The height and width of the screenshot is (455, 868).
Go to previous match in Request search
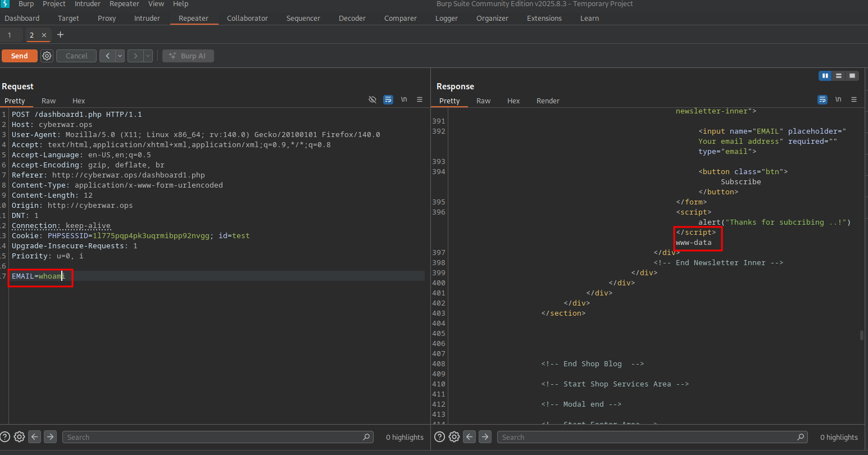pyautogui.click(x=35, y=437)
